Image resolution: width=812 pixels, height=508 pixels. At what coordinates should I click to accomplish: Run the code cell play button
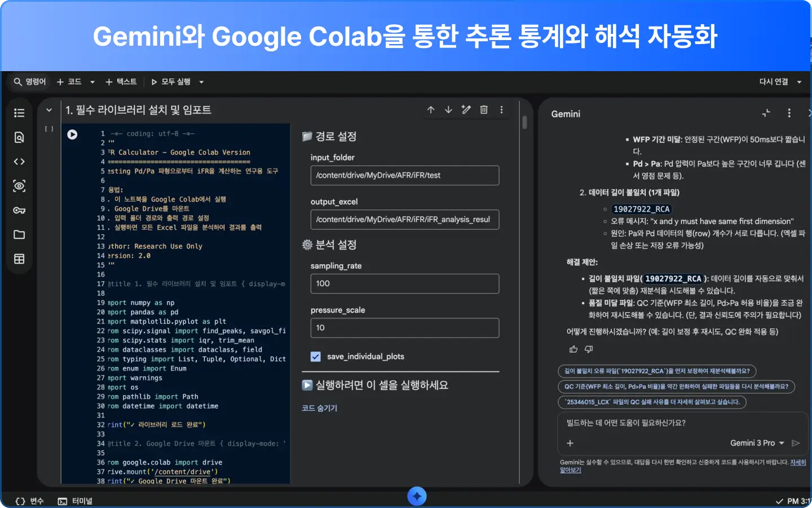tap(72, 134)
